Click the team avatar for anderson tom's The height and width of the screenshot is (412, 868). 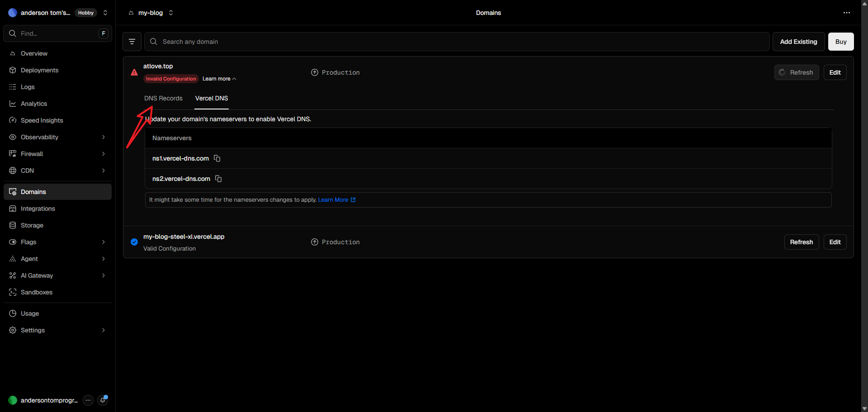click(13, 13)
